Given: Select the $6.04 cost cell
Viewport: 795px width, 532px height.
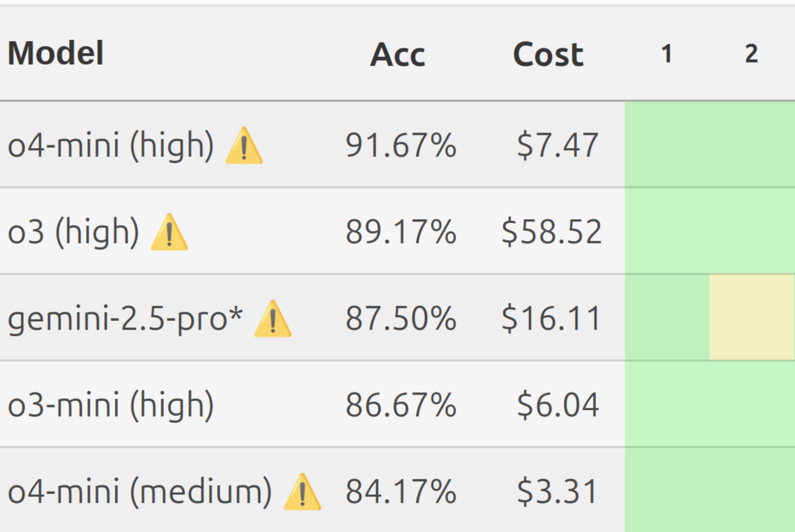Looking at the screenshot, I should click(x=558, y=405).
